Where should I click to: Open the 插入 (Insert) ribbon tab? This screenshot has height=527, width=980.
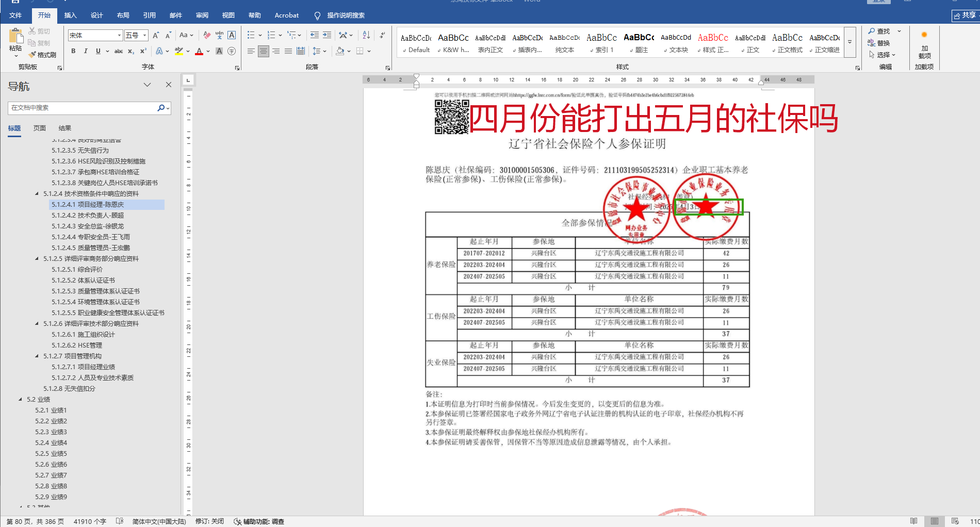tap(70, 15)
